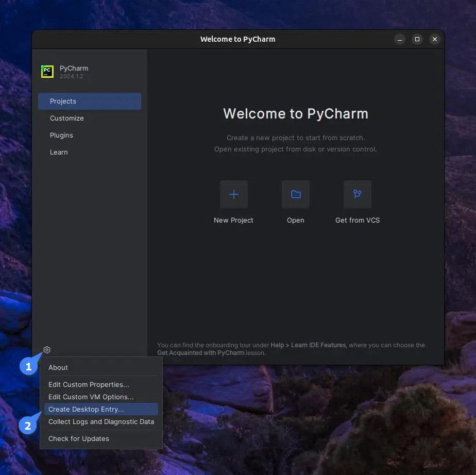Select Edit Custom VM Options menu entry

tap(101, 397)
